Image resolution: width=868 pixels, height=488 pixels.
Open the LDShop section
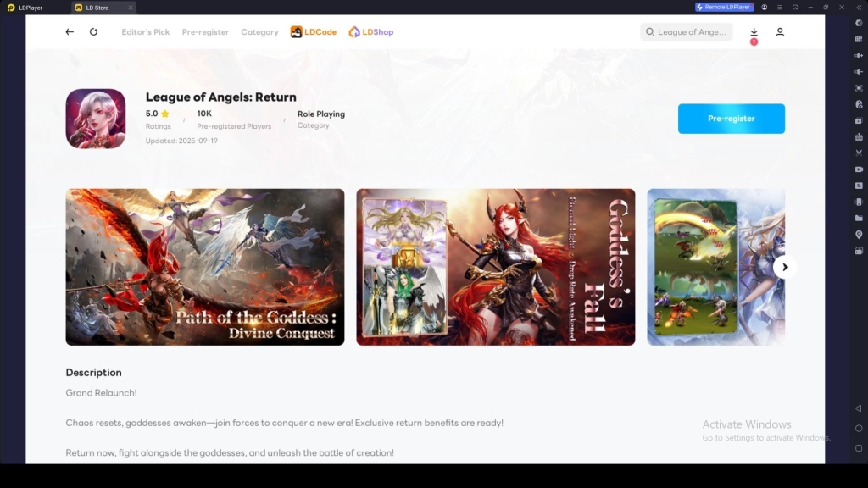point(371,32)
